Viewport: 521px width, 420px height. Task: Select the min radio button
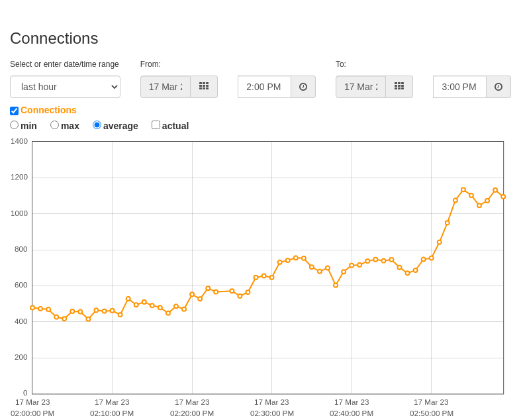[x=15, y=125]
